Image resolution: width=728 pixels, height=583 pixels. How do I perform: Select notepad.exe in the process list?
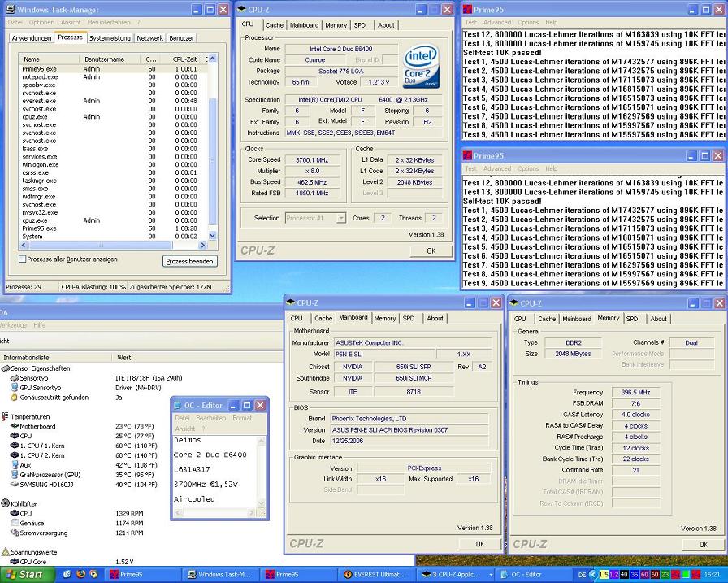click(x=113, y=77)
